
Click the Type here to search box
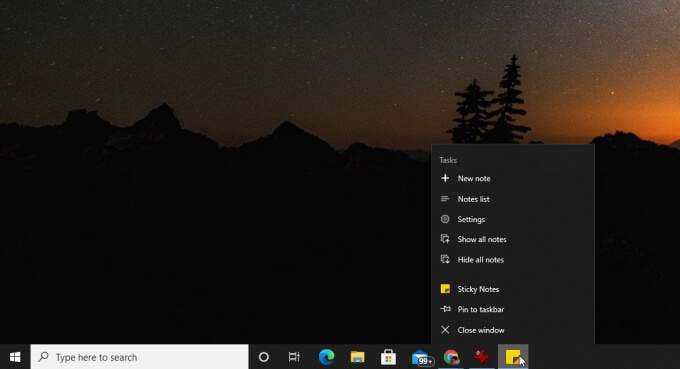[140, 357]
